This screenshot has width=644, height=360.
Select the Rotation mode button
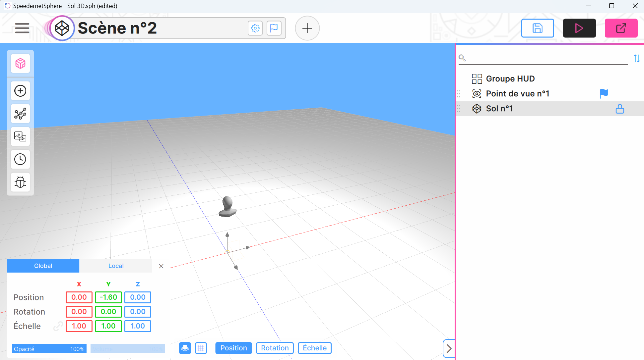coord(275,348)
